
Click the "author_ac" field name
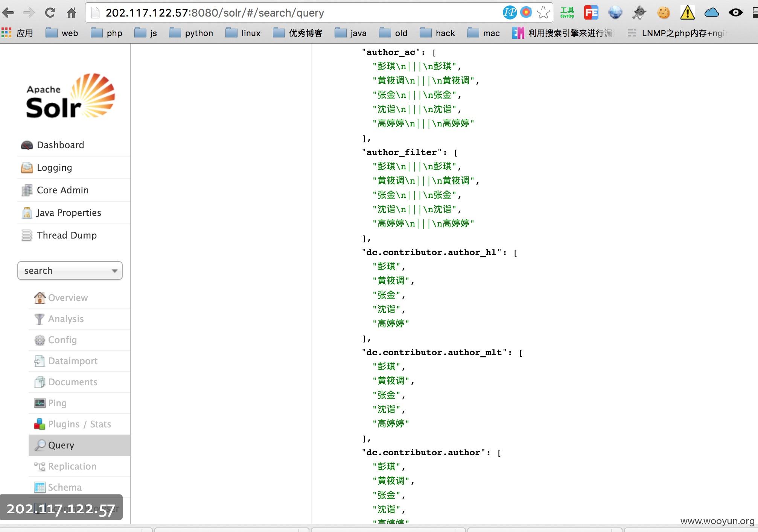(x=391, y=52)
